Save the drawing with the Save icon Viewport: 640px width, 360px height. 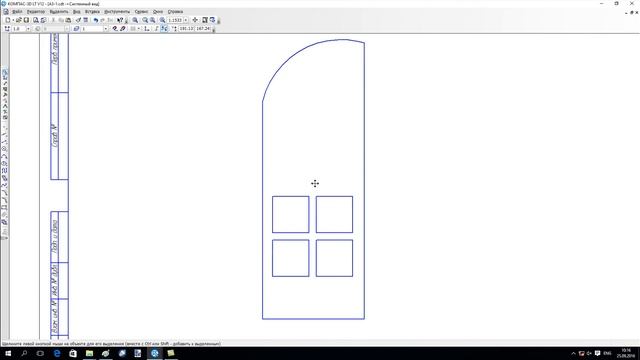[27, 20]
